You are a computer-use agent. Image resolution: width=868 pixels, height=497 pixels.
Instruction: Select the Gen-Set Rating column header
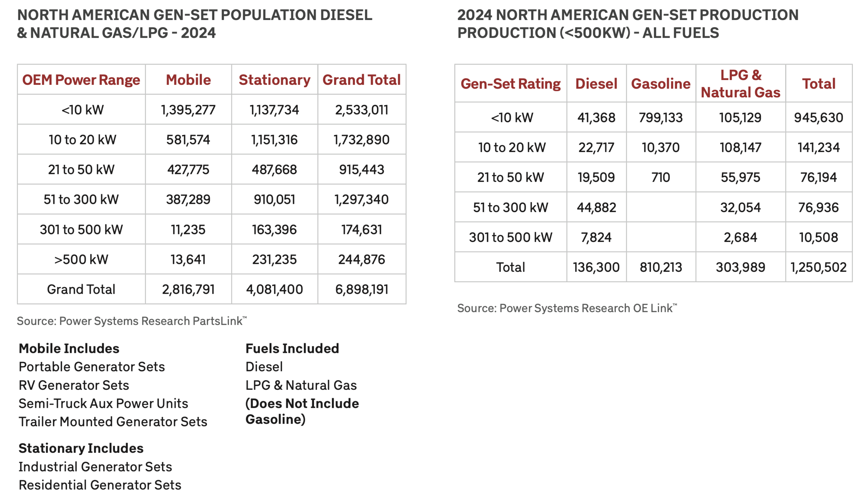511,84
